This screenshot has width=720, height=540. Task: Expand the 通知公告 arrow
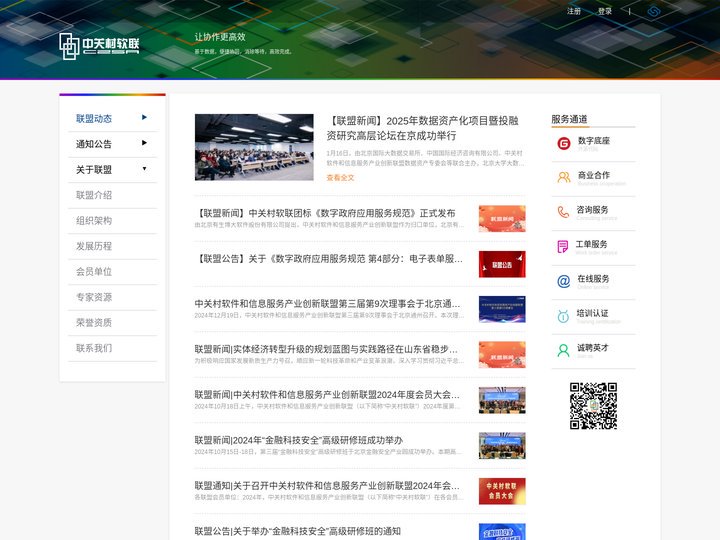coord(144,143)
